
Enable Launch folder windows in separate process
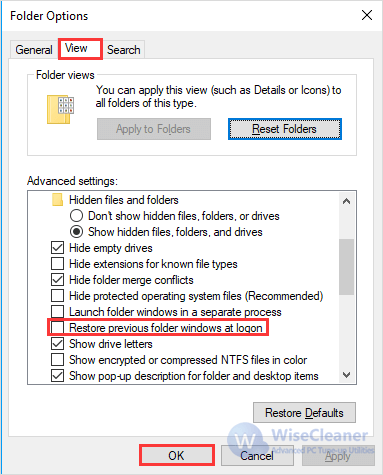click(x=57, y=312)
